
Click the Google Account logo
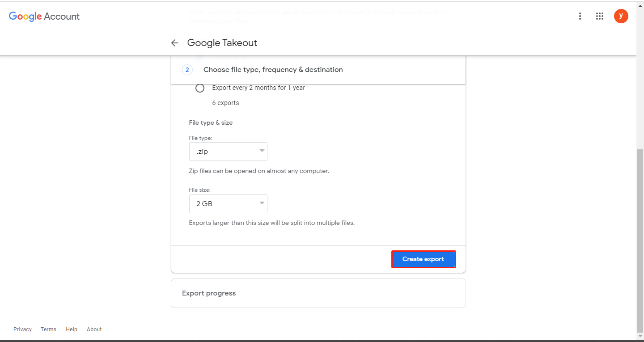[44, 16]
